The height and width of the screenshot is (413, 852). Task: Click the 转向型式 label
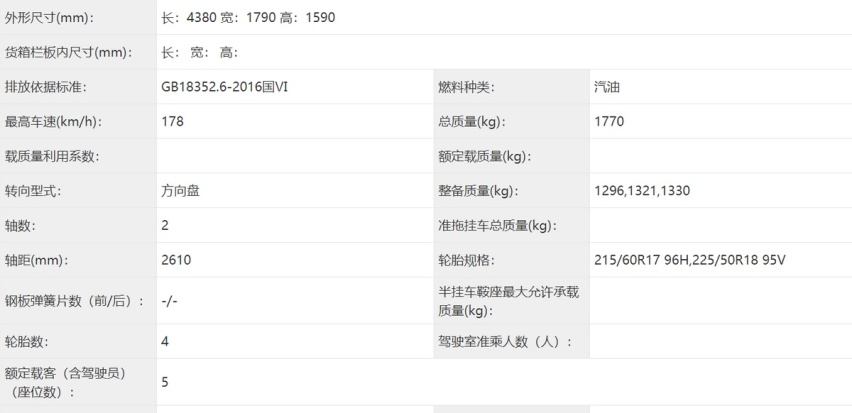coord(35,191)
